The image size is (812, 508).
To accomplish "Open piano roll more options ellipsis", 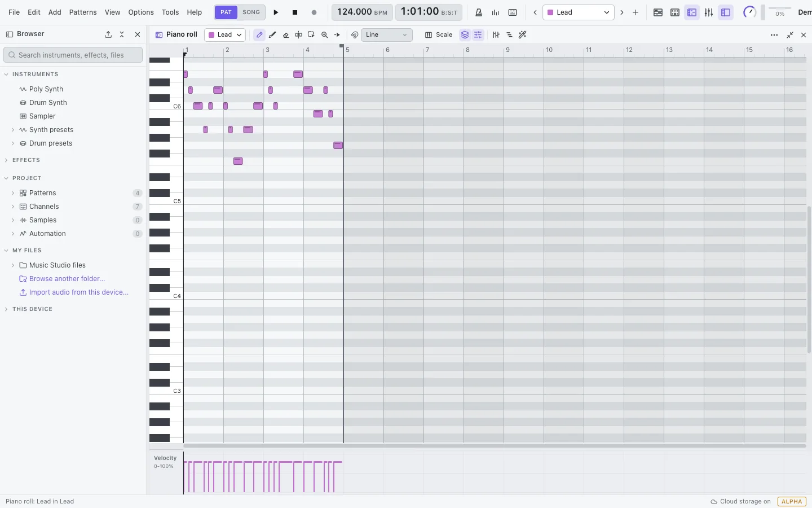I will coord(774,35).
